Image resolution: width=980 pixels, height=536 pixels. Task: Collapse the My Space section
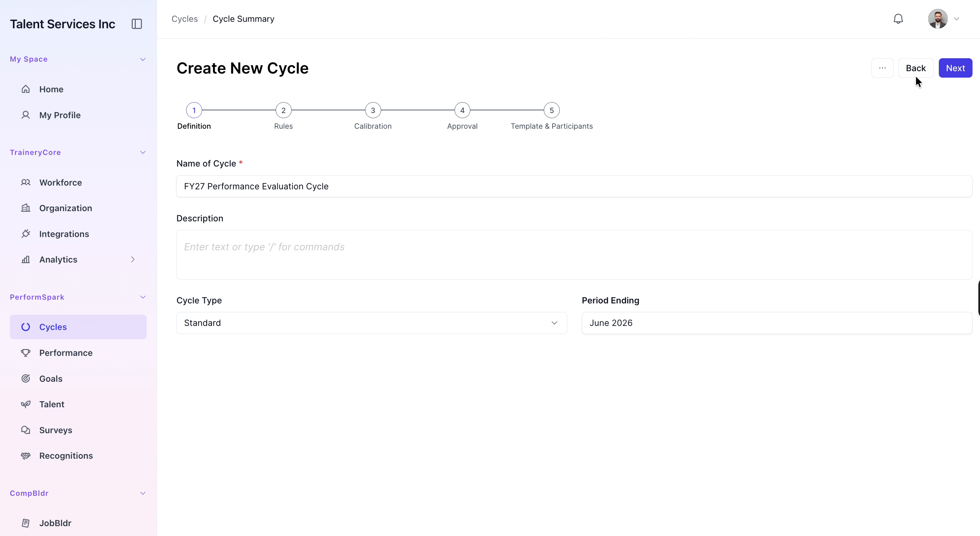click(143, 59)
